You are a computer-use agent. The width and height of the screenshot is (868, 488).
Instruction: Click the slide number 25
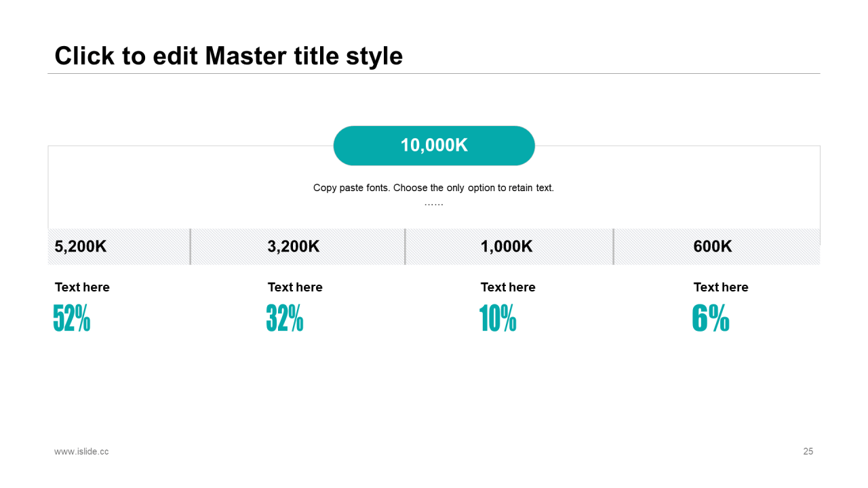point(808,451)
